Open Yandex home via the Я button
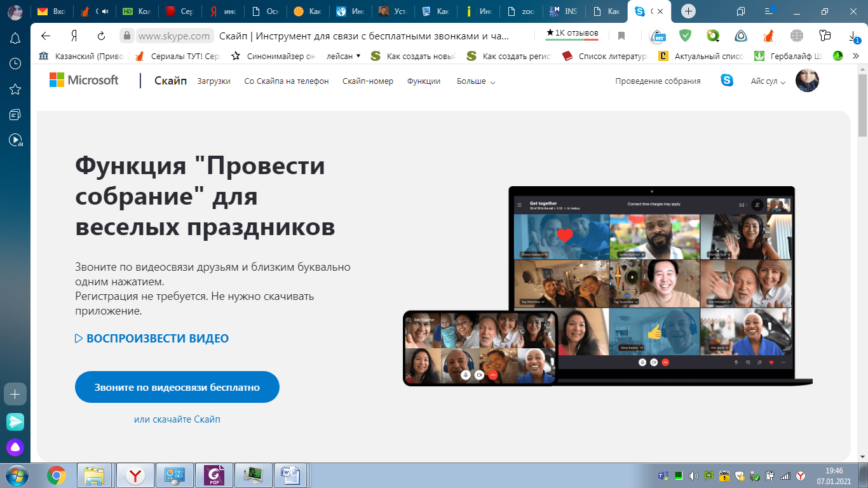This screenshot has width=868, height=488. coord(74,36)
